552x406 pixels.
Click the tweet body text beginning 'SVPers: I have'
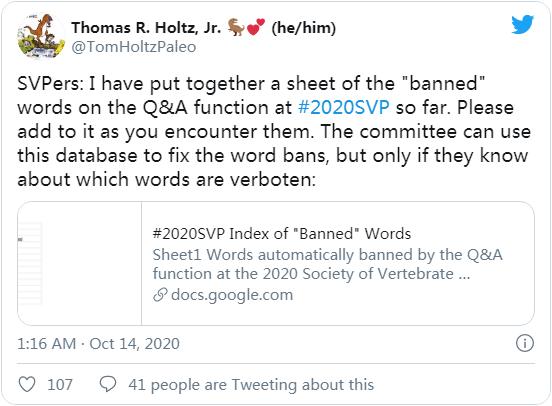click(x=274, y=131)
